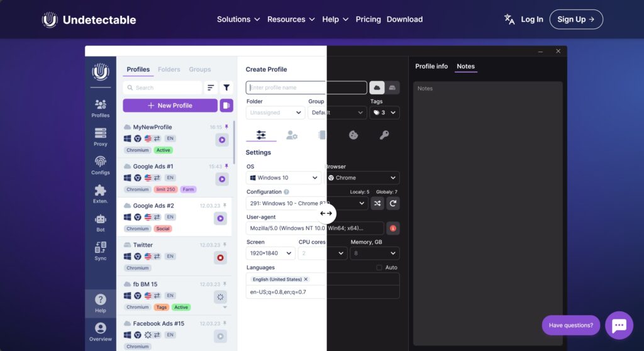644x351 pixels.
Task: Open the user settings tab icon
Action: 292,135
